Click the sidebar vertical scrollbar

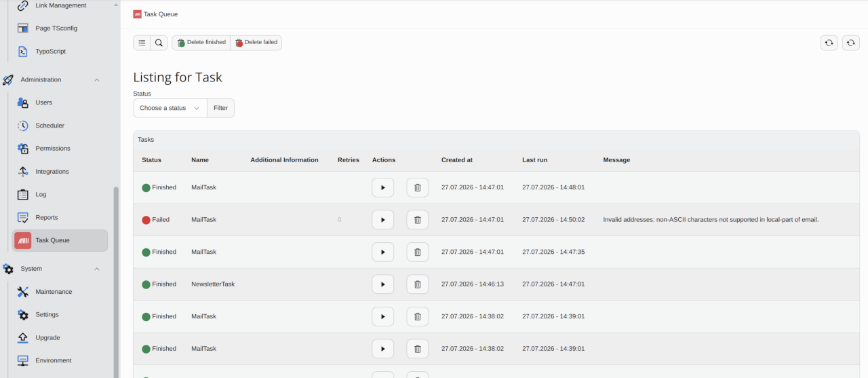click(x=116, y=282)
